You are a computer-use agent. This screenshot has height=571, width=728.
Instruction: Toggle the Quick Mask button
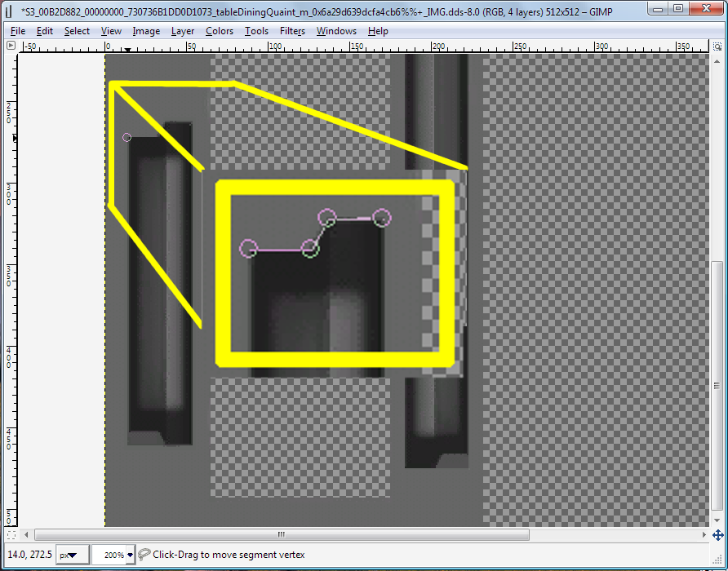11,535
